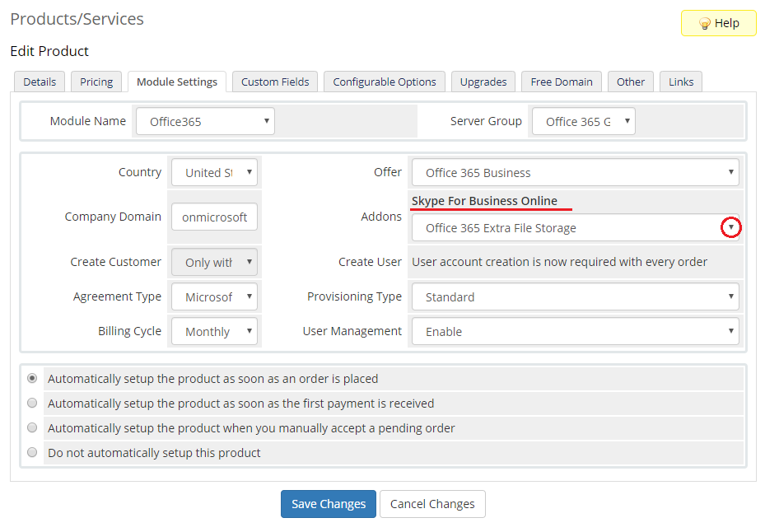Click the Products/Services heading

point(77,19)
